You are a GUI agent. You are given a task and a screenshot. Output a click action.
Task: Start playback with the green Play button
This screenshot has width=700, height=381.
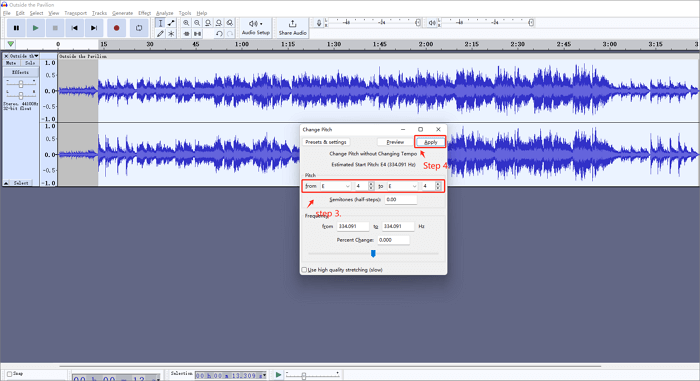pyautogui.click(x=35, y=28)
